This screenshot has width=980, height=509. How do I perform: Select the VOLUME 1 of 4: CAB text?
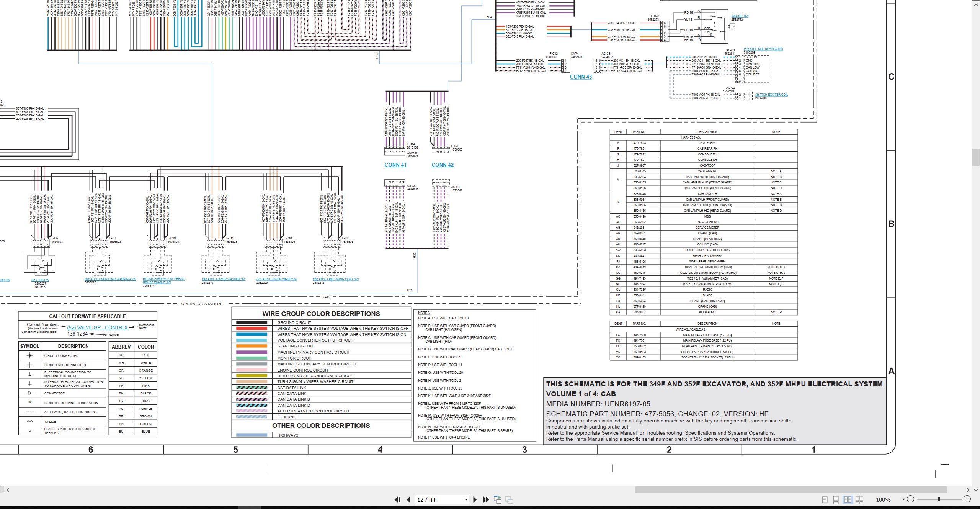[x=581, y=394]
